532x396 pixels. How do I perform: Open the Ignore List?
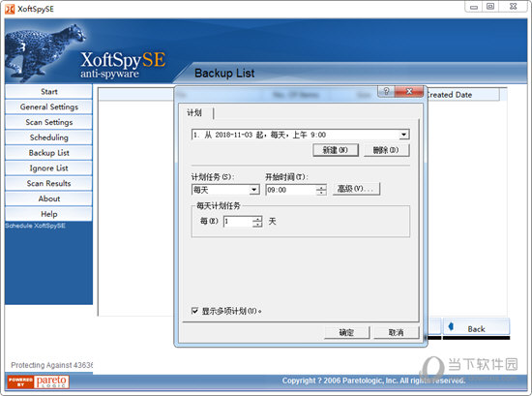pyautogui.click(x=48, y=168)
